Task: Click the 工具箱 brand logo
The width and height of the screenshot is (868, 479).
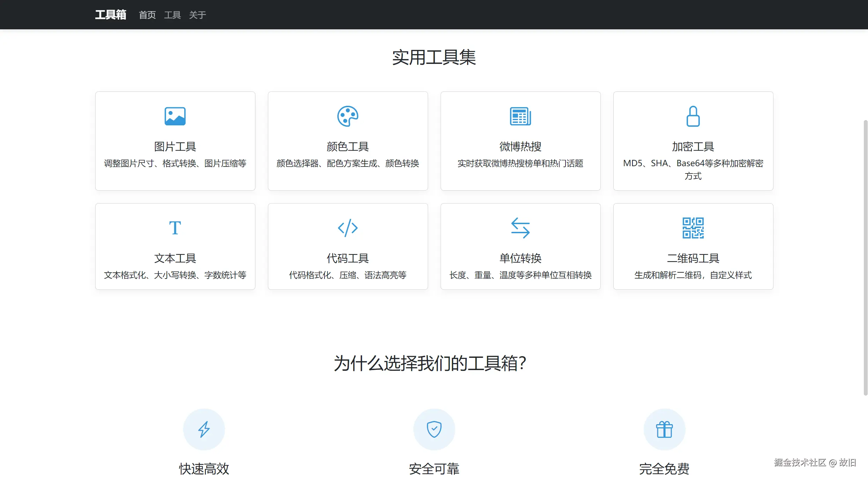Action: click(x=111, y=15)
